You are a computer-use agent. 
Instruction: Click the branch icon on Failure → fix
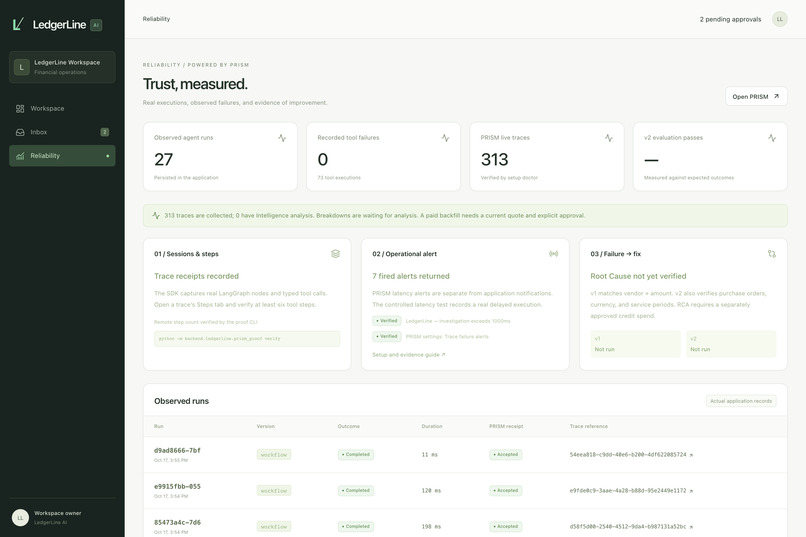point(772,253)
